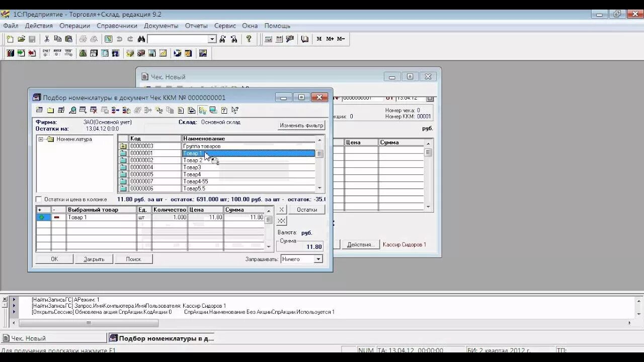
Task: Open the calculator icon in main toolbar
Action: pyautogui.click(x=268, y=39)
